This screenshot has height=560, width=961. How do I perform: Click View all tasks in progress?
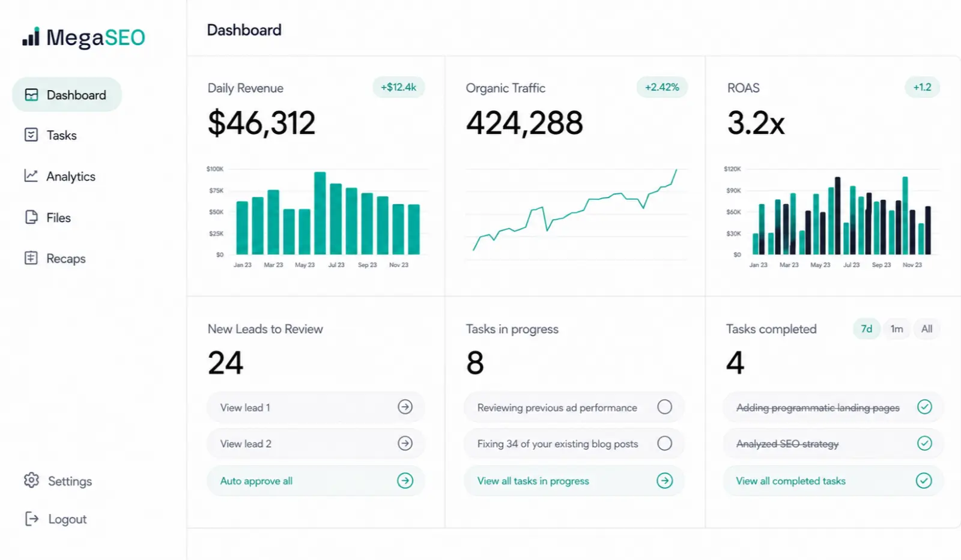pyautogui.click(x=574, y=481)
